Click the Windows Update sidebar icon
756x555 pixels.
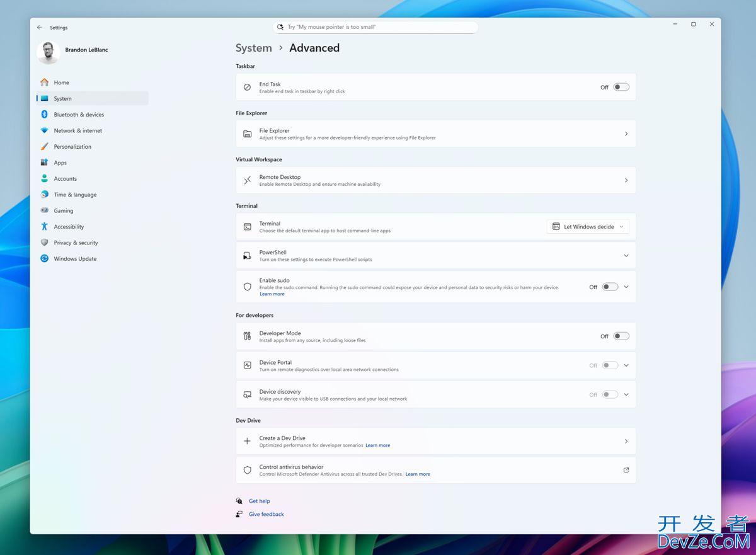(44, 258)
